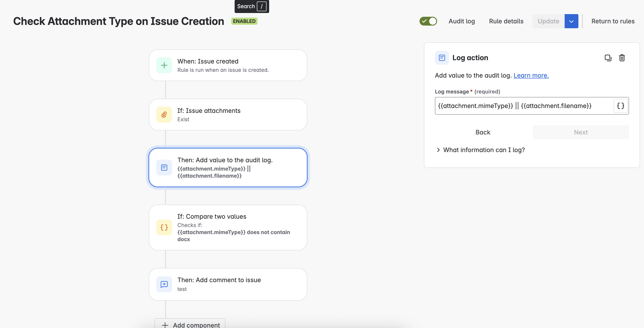Viewport: 644px width, 328px height.
Task: Expand the Update button dropdown arrow
Action: click(571, 21)
